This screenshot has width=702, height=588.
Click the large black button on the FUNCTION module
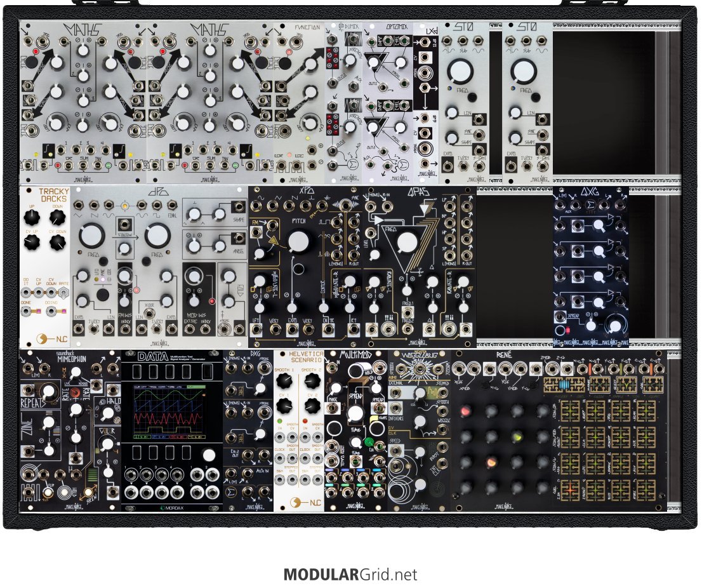point(285,63)
